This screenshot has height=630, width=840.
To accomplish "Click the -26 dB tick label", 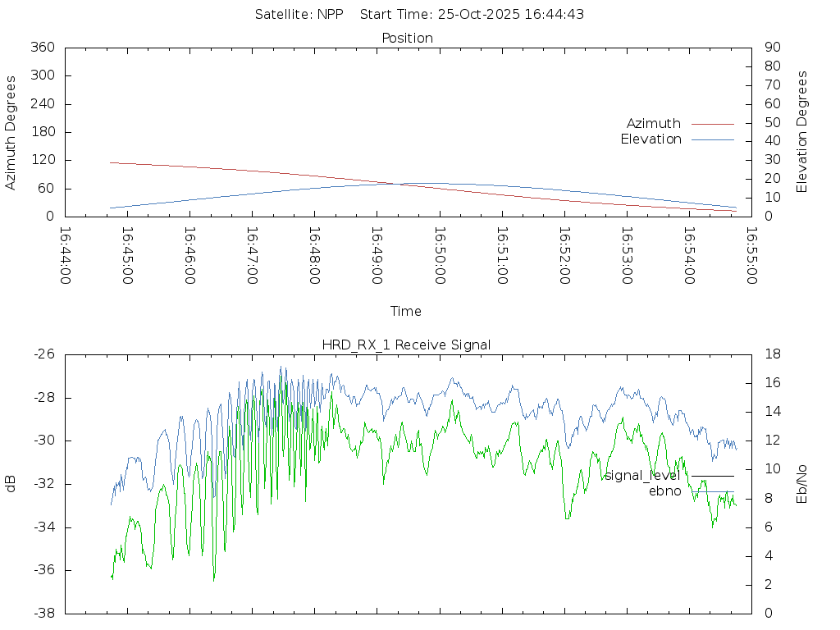I will (x=44, y=354).
